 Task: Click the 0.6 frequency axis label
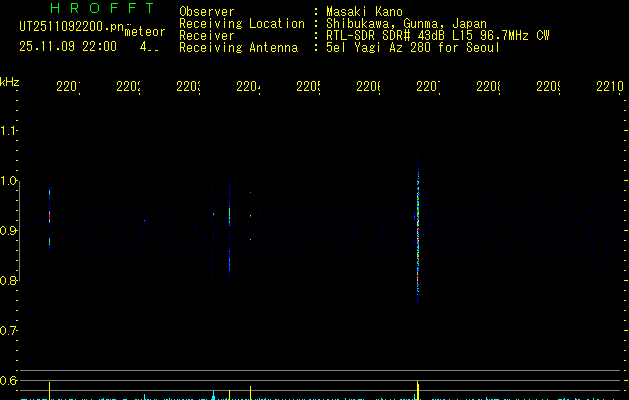[x=8, y=380]
